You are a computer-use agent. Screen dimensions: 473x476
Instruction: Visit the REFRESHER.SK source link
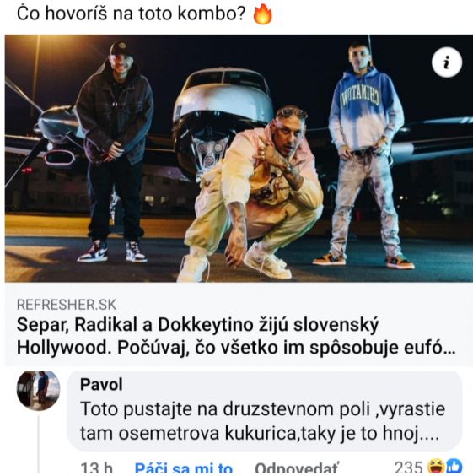tap(67, 305)
